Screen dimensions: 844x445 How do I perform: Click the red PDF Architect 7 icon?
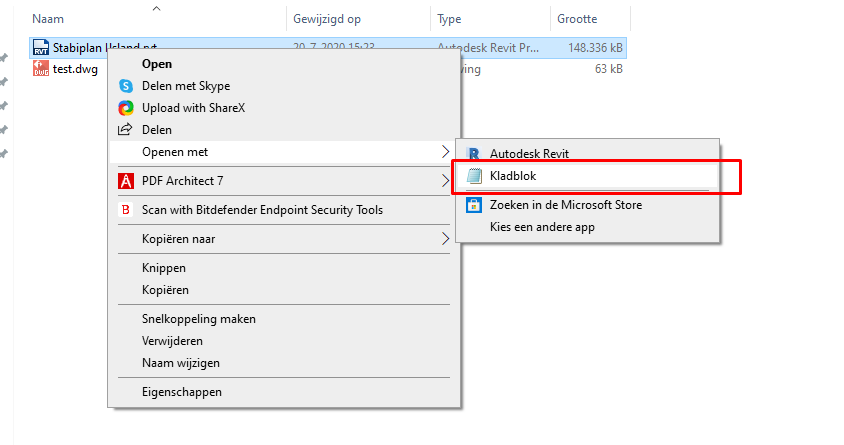125,181
